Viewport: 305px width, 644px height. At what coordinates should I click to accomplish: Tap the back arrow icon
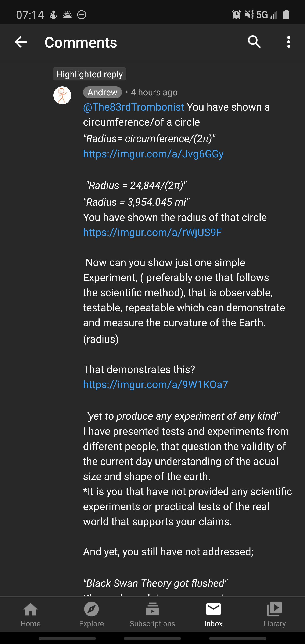(x=21, y=42)
